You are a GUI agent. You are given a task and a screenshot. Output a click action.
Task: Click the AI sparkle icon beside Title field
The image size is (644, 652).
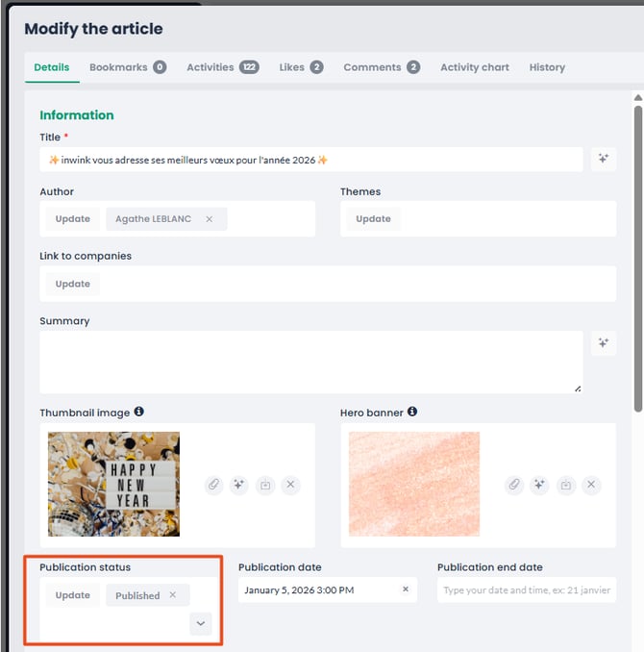click(x=604, y=160)
